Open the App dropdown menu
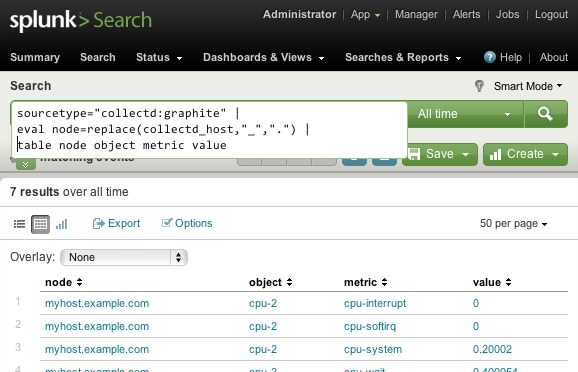This screenshot has width=578, height=372. point(365,14)
